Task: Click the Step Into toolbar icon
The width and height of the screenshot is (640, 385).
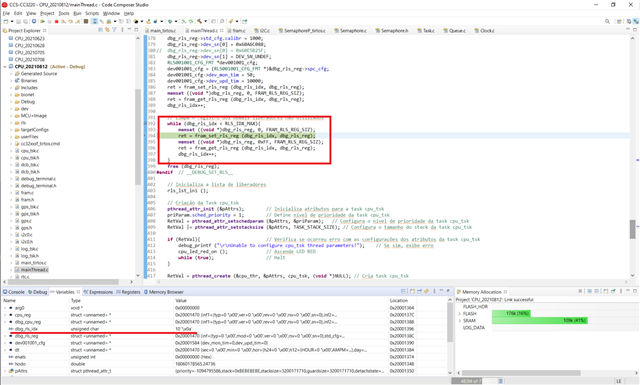Action: (63, 22)
